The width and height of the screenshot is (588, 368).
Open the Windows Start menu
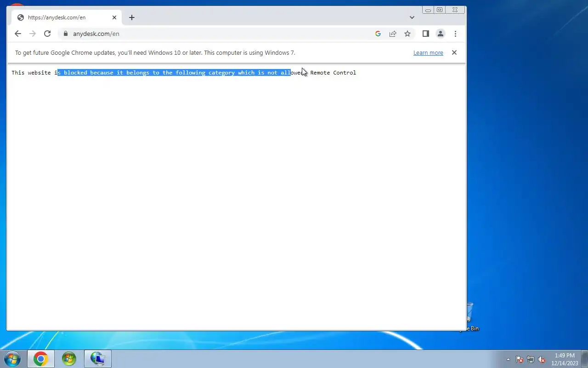[x=12, y=359]
